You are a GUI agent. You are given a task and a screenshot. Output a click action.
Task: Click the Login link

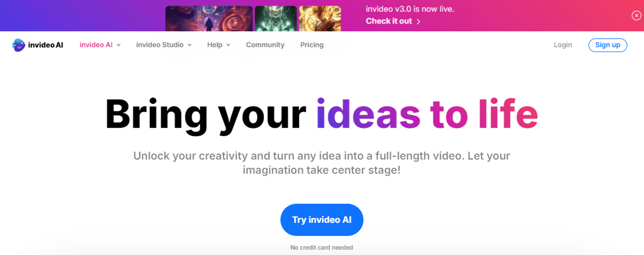tap(563, 45)
